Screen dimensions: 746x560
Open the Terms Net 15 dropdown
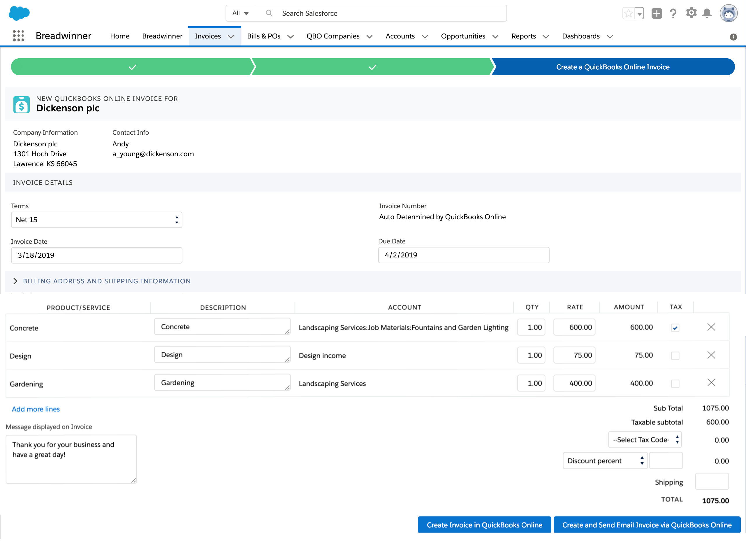(96, 220)
